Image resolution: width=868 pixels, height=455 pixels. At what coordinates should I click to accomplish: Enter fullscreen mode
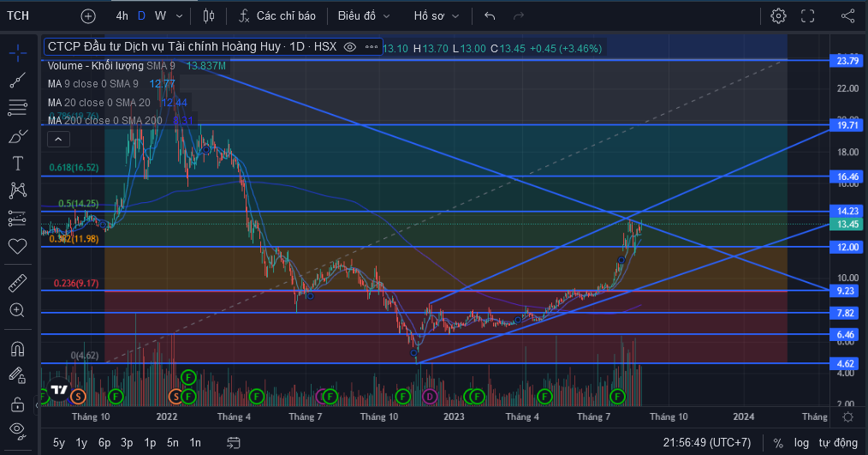[x=808, y=16]
